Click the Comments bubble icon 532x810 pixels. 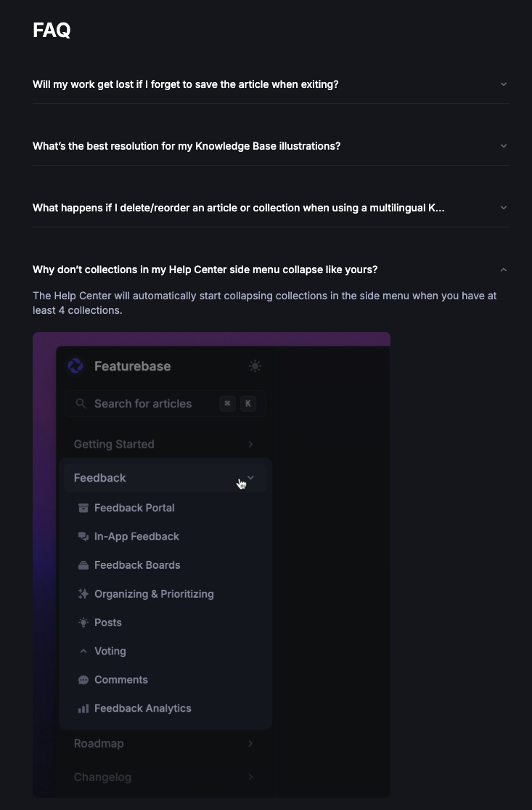(83, 680)
